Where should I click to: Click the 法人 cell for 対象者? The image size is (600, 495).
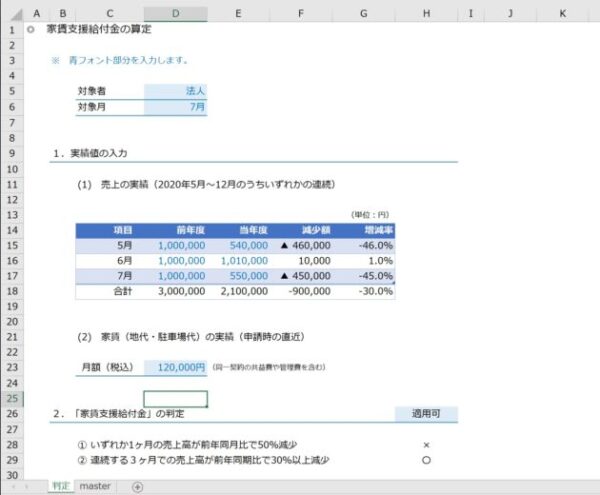click(176, 91)
